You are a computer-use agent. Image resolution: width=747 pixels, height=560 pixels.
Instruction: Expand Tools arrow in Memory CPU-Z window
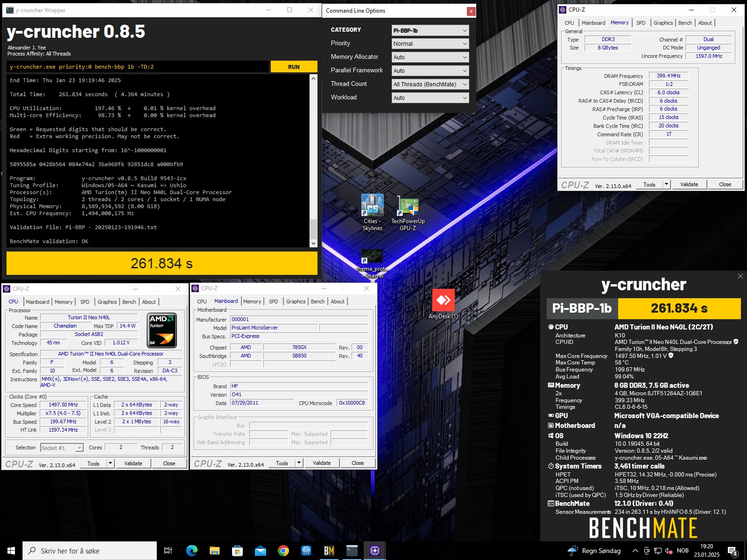[x=666, y=184]
